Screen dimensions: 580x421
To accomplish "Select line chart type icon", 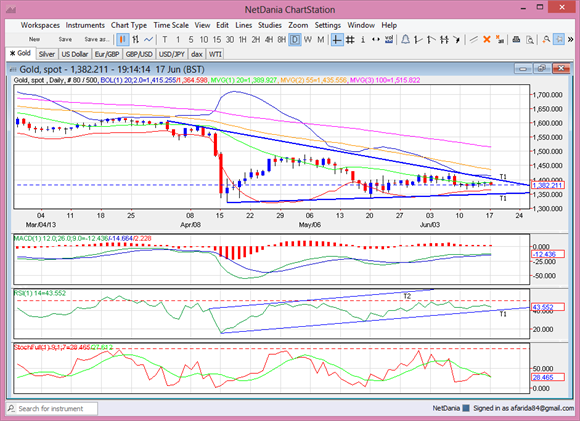I will pyautogui.click(x=148, y=40).
